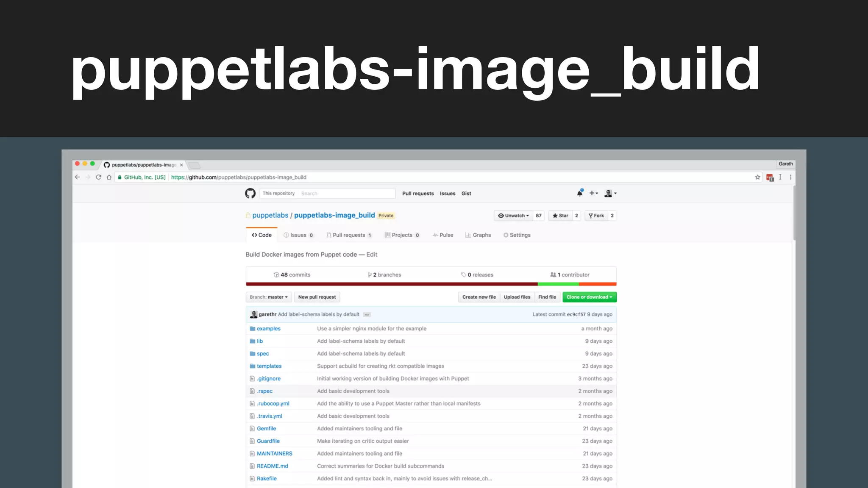This screenshot has width=868, height=488.
Task: Click the page vertical scrollbar
Action: coord(794,212)
